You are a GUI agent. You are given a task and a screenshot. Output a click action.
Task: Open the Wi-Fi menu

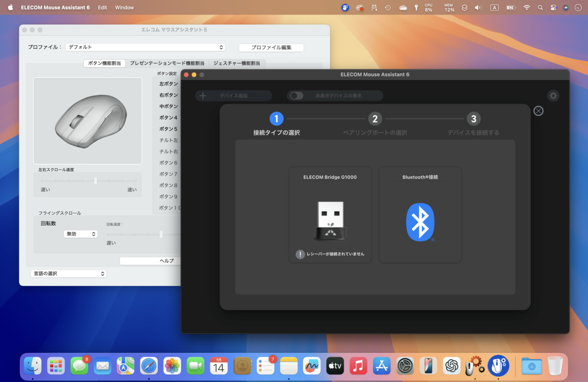coord(527,7)
